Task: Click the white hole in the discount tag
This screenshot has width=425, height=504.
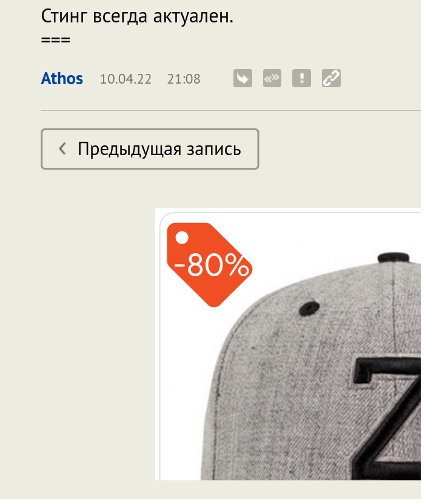Action: (x=182, y=237)
